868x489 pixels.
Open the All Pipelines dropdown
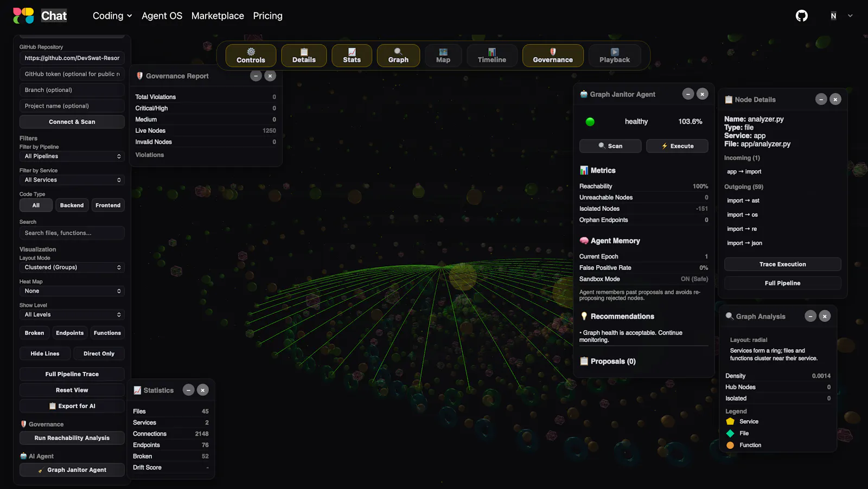point(72,156)
